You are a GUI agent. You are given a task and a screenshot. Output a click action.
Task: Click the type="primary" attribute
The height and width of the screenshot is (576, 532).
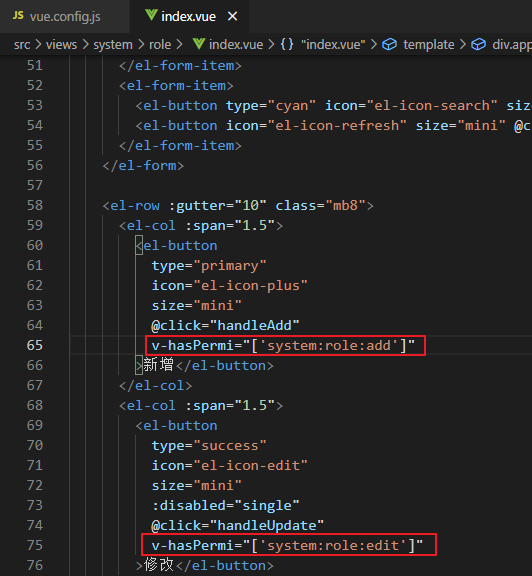point(209,266)
